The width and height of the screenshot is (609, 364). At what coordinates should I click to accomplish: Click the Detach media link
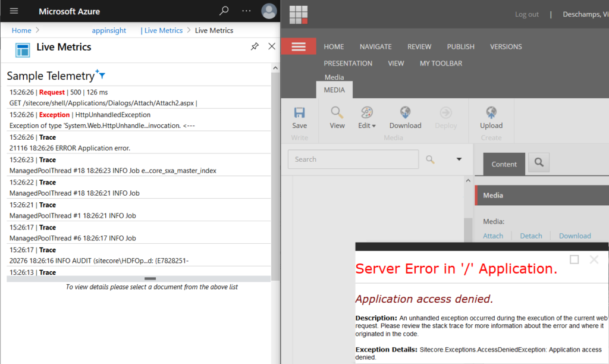pyautogui.click(x=531, y=236)
